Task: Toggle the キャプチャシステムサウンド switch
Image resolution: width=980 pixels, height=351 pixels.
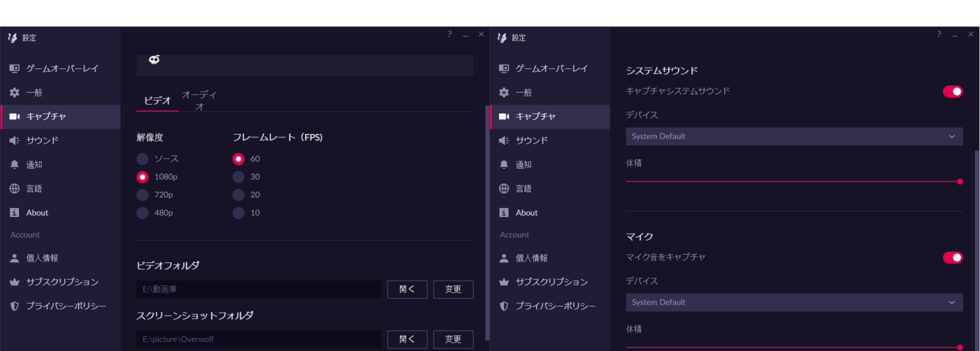Action: [953, 91]
